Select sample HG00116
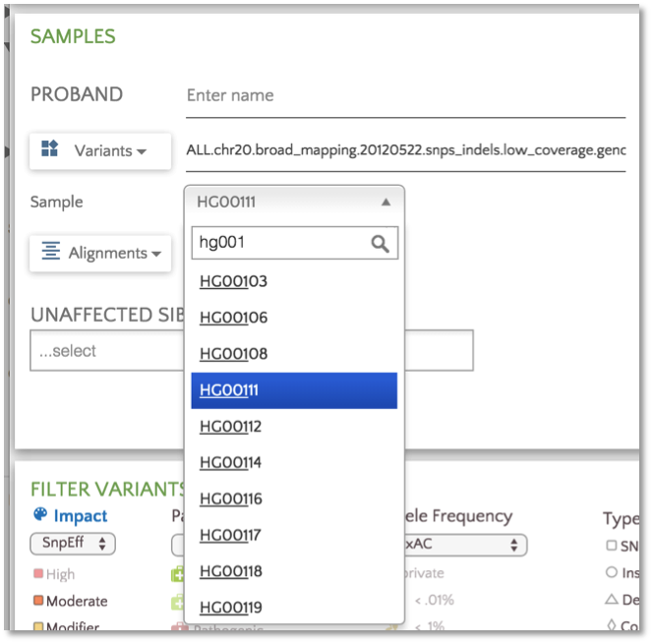 pyautogui.click(x=294, y=498)
